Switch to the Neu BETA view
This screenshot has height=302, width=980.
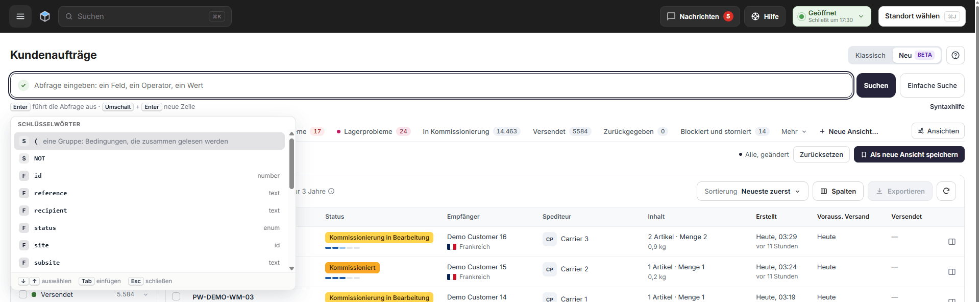point(917,55)
